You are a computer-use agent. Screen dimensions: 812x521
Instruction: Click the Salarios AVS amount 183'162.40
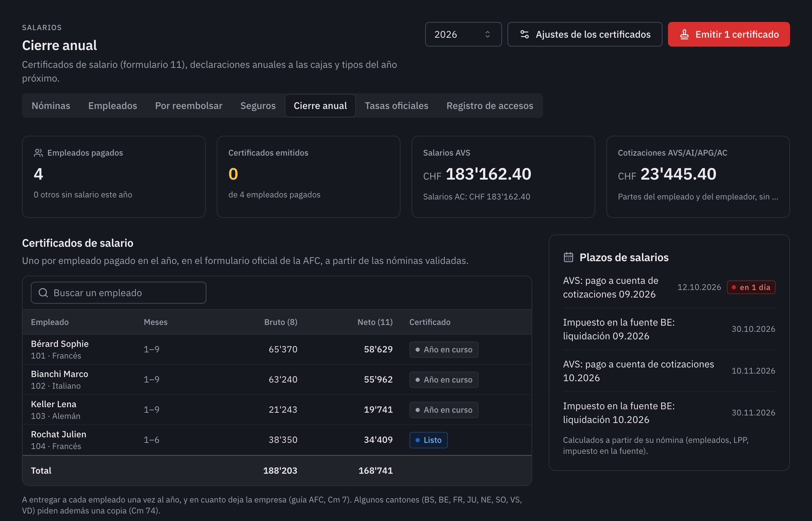[x=488, y=174]
